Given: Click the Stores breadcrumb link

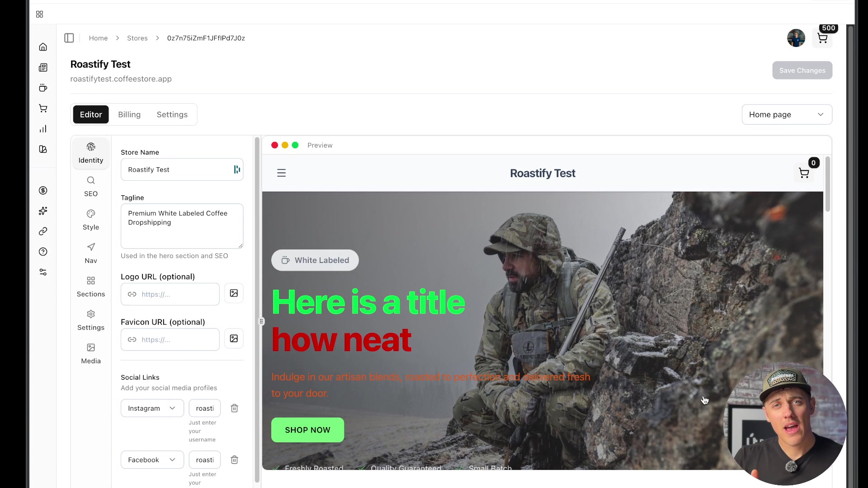Looking at the screenshot, I should coord(137,38).
